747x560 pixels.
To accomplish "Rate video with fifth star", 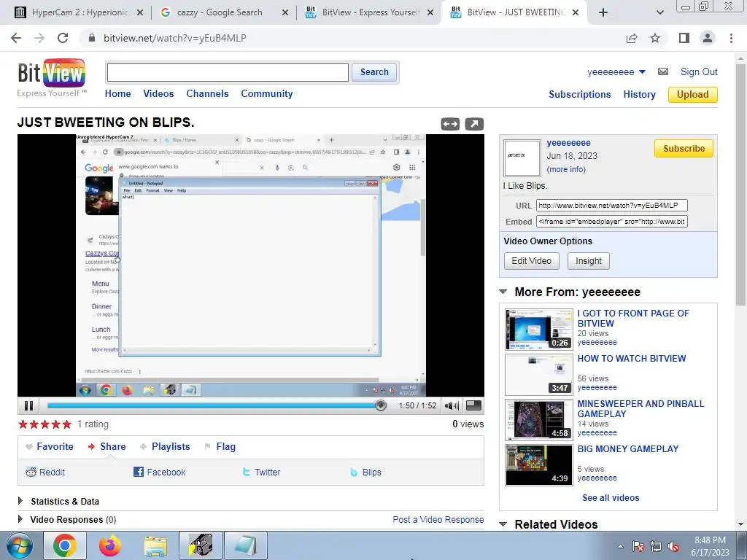I will (x=66, y=424).
